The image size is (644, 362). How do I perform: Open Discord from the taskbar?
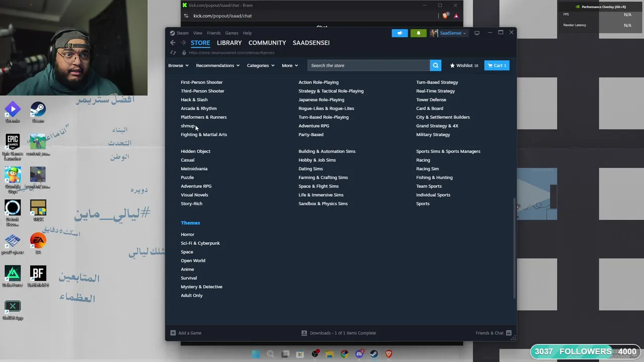tap(359, 354)
